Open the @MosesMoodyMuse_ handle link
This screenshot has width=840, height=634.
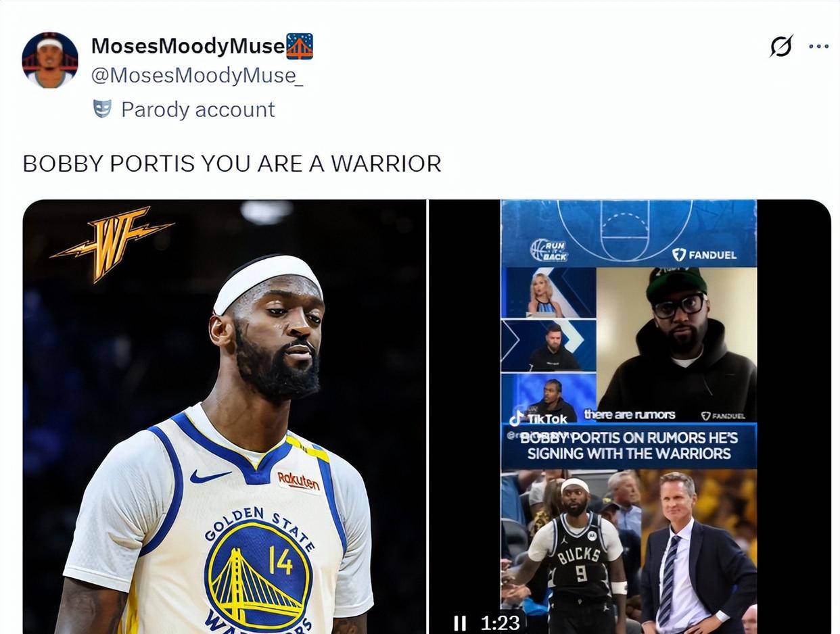(197, 75)
